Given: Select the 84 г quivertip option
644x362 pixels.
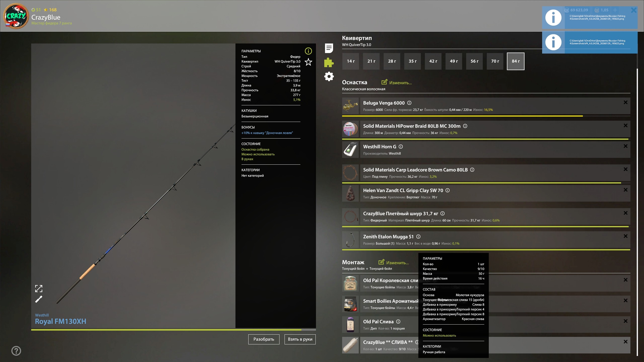Looking at the screenshot, I should coord(515,61).
